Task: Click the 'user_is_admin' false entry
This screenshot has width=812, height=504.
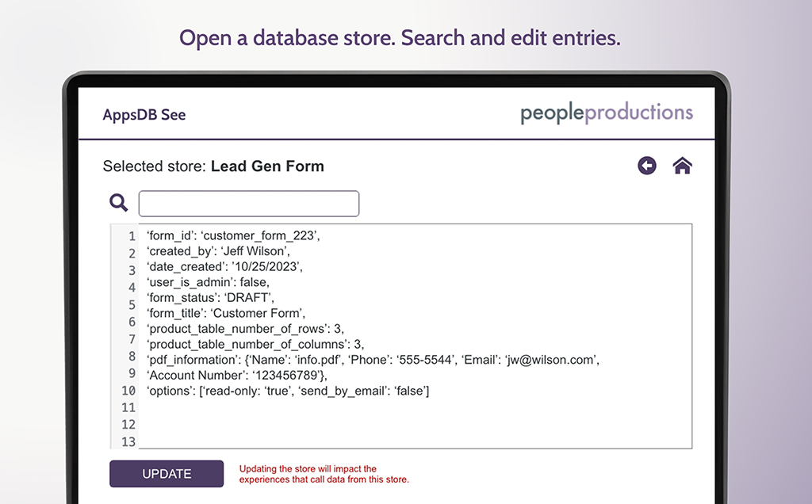Action: point(208,282)
